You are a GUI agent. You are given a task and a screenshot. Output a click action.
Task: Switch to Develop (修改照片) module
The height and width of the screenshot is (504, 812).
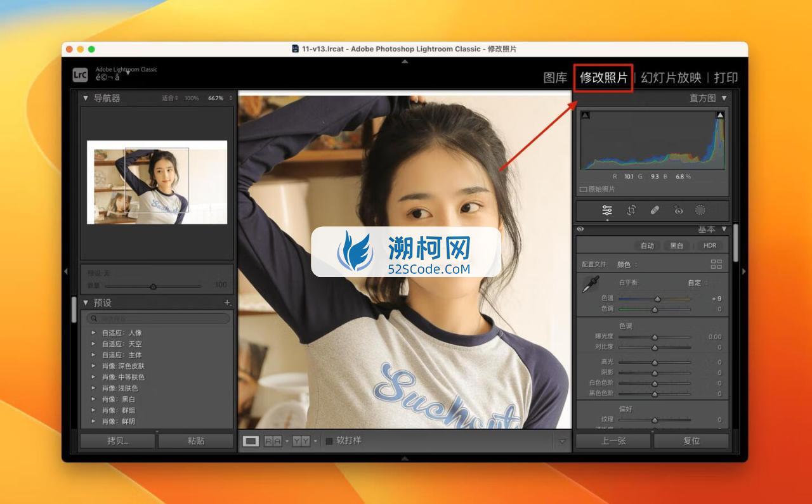tap(603, 77)
